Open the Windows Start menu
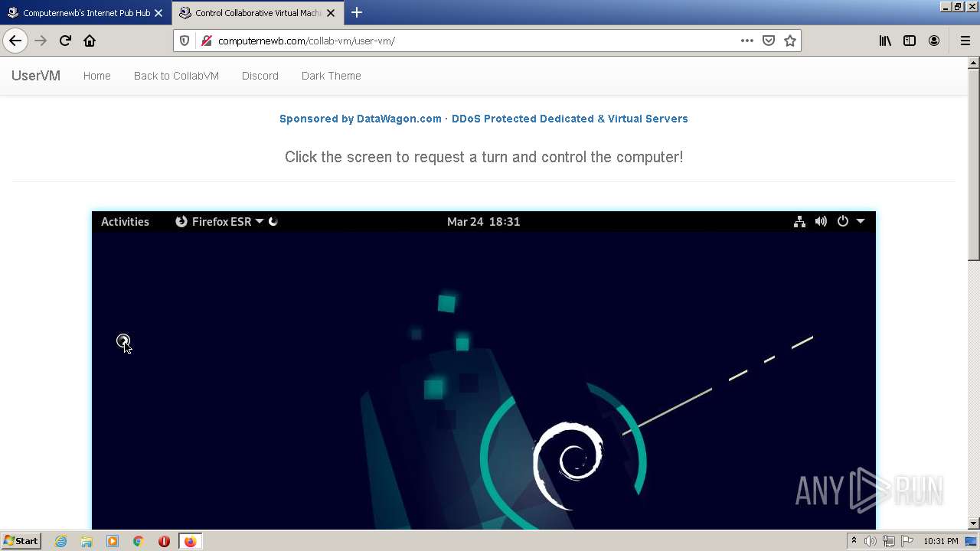 (21, 541)
